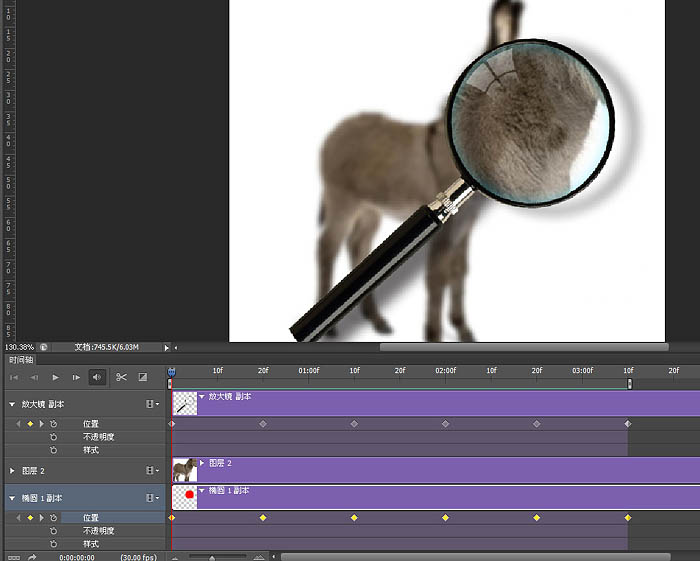Toggle audio playback speaker icon

97,377
